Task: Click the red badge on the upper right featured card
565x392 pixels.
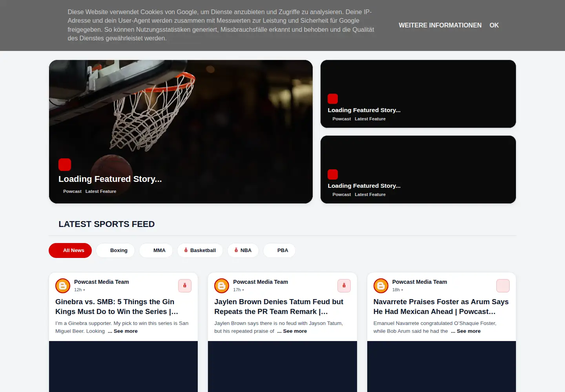Action: point(333,99)
